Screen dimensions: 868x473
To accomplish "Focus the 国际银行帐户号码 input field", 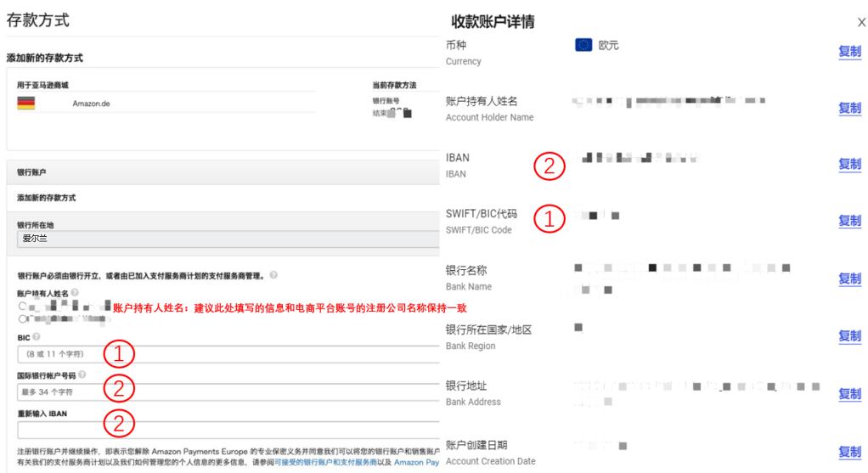I will (228, 391).
